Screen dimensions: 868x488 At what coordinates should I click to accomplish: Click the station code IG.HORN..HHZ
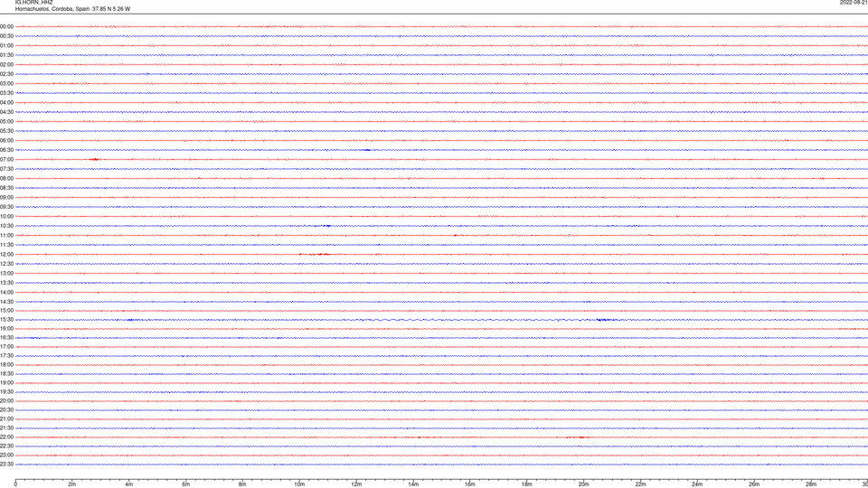tap(33, 2)
